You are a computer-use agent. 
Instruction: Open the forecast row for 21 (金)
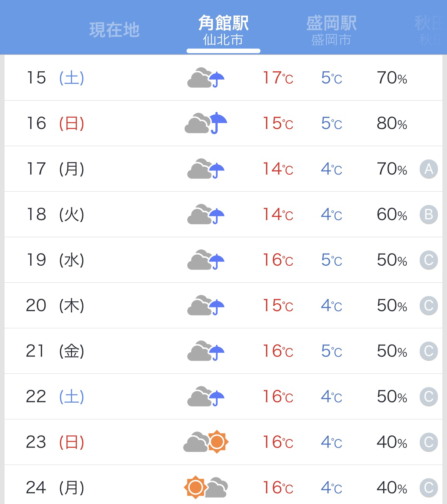coord(223,351)
